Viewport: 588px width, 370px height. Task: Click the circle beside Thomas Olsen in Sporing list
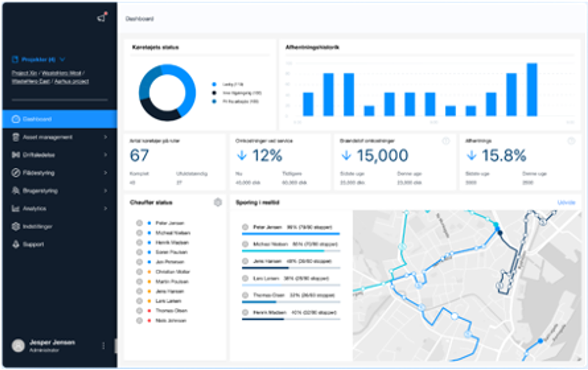245,295
